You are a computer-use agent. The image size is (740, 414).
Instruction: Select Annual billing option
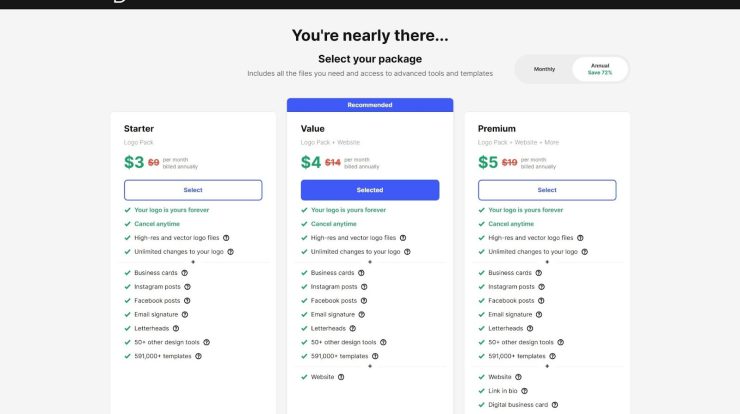click(x=600, y=69)
